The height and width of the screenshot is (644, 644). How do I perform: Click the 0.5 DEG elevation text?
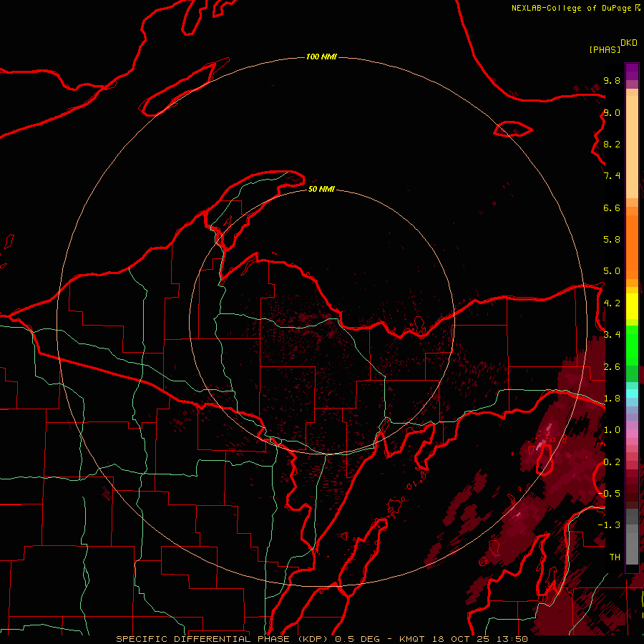click(357, 639)
